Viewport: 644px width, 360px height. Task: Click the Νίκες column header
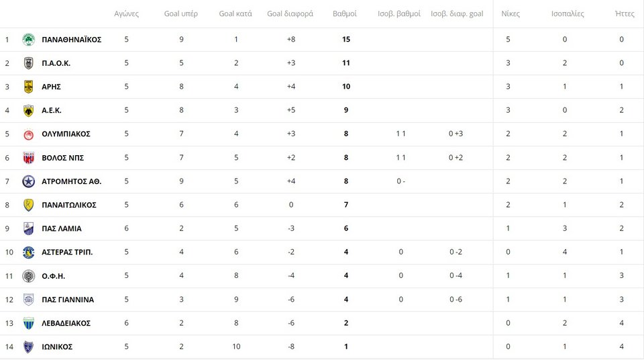tap(511, 13)
